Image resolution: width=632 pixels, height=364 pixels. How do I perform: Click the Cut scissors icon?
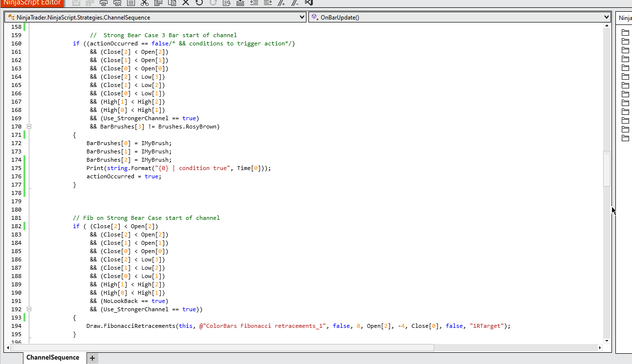click(144, 3)
